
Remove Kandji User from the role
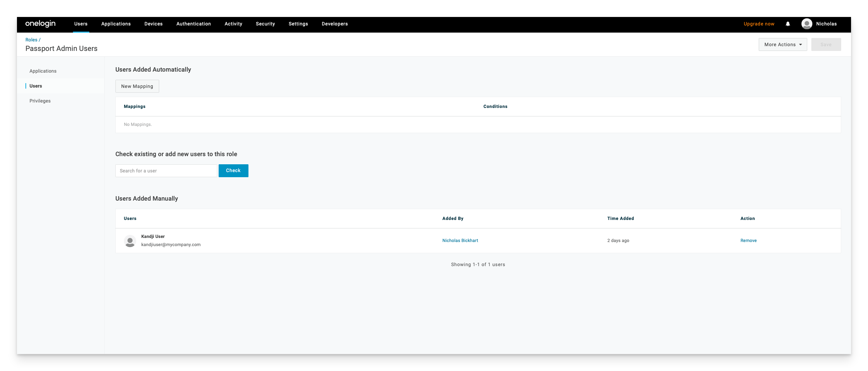click(x=748, y=240)
